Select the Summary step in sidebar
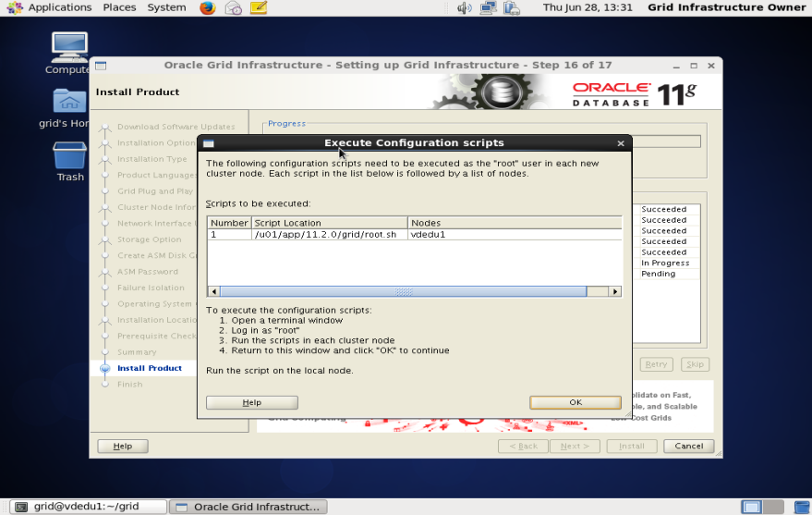Image resolution: width=812 pixels, height=515 pixels. pyautogui.click(x=137, y=351)
